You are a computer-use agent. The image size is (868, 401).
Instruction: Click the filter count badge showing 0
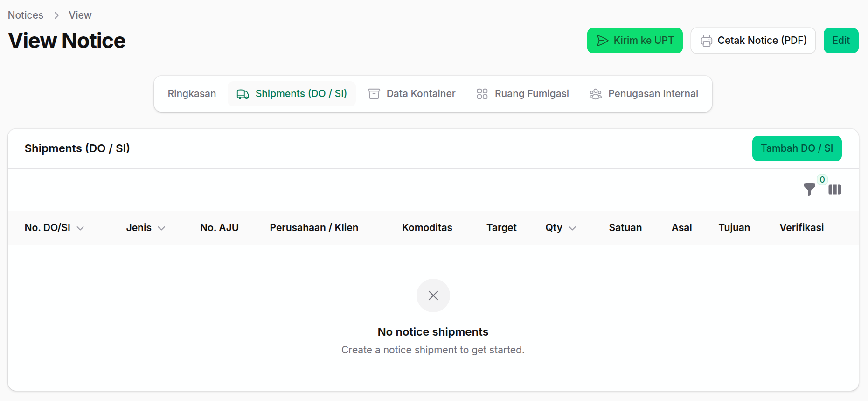(822, 180)
